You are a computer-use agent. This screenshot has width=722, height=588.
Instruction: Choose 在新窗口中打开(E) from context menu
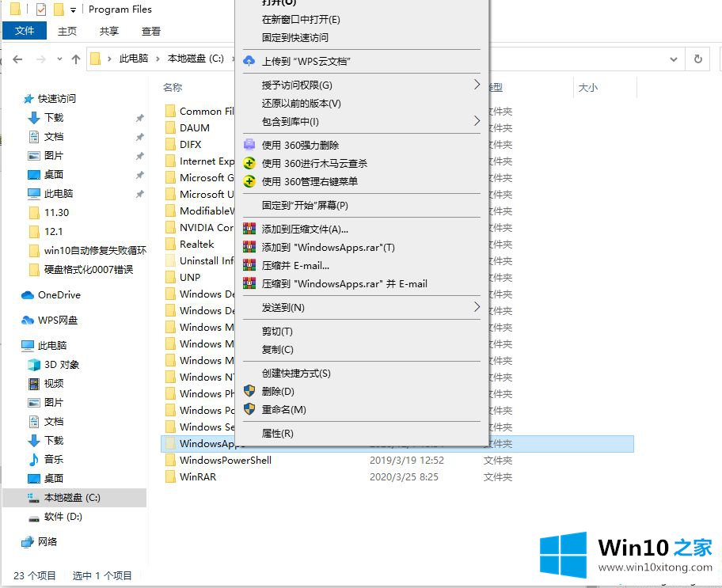[301, 19]
